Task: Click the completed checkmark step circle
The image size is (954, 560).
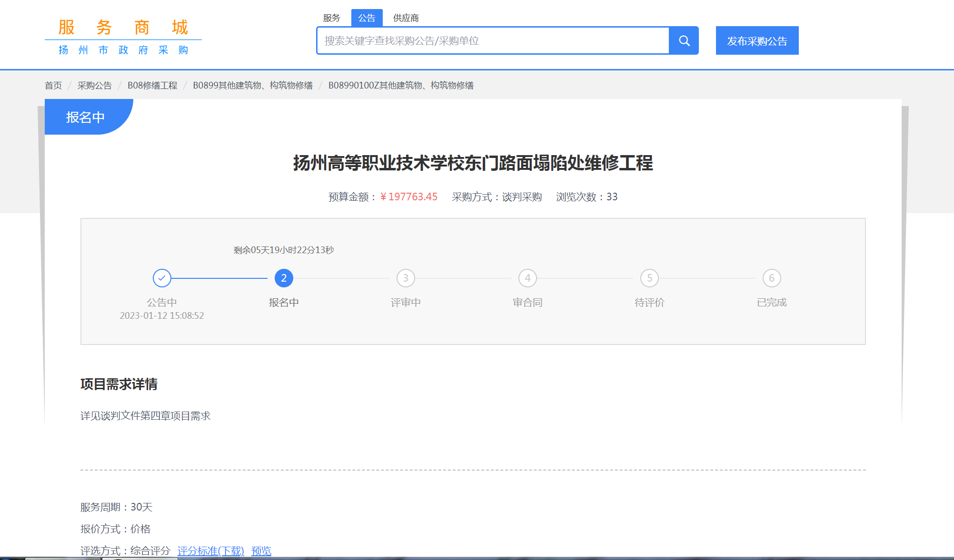Action: coord(162,278)
